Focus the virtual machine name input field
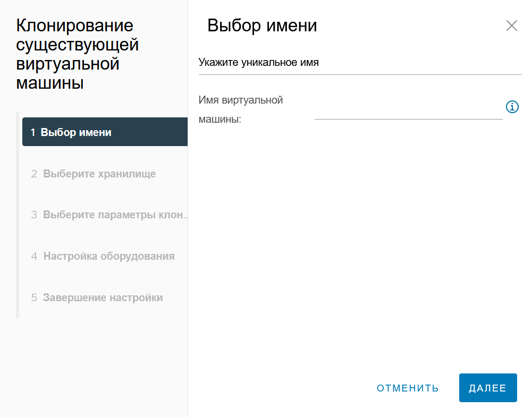The width and height of the screenshot is (532, 417). [409, 110]
